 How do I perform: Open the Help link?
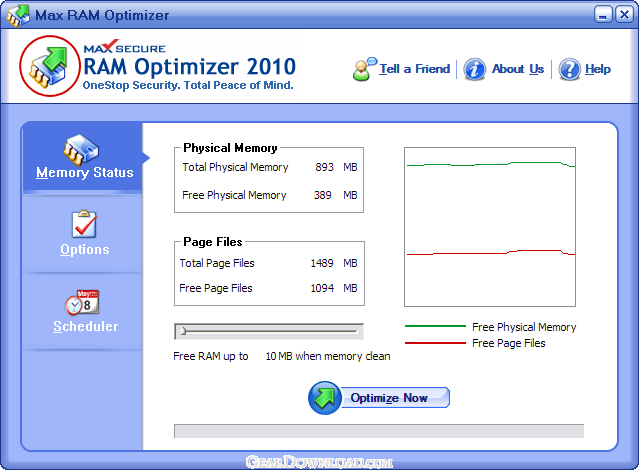click(x=598, y=69)
